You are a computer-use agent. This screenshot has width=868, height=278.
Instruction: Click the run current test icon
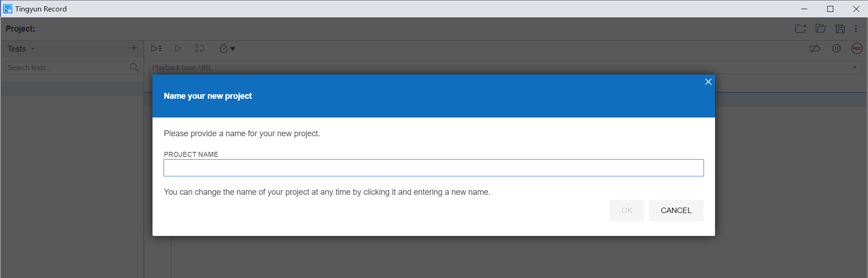(178, 48)
